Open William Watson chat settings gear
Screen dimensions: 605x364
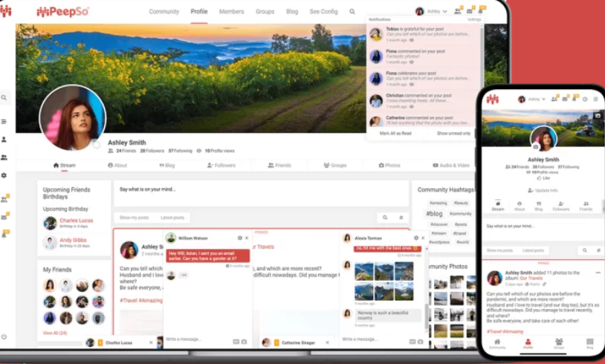click(x=239, y=238)
